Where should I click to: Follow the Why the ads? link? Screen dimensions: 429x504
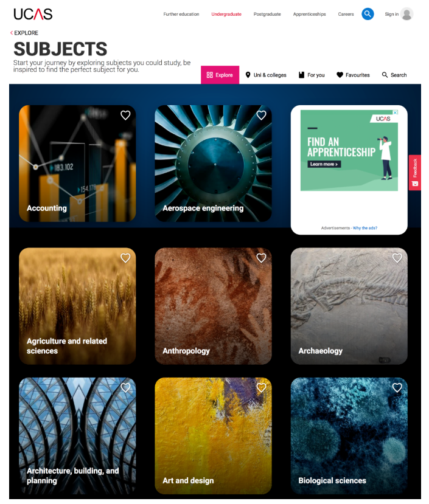[365, 228]
